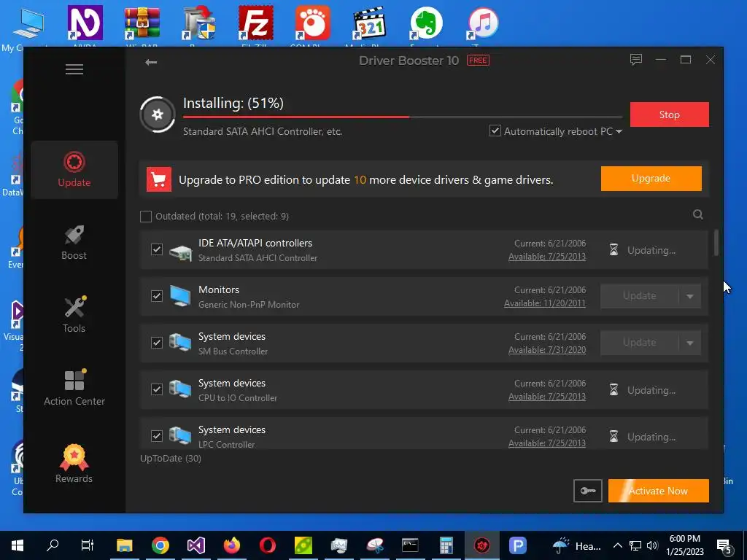Select the Update sidebar tab
This screenshot has width=747, height=560.
(74, 169)
